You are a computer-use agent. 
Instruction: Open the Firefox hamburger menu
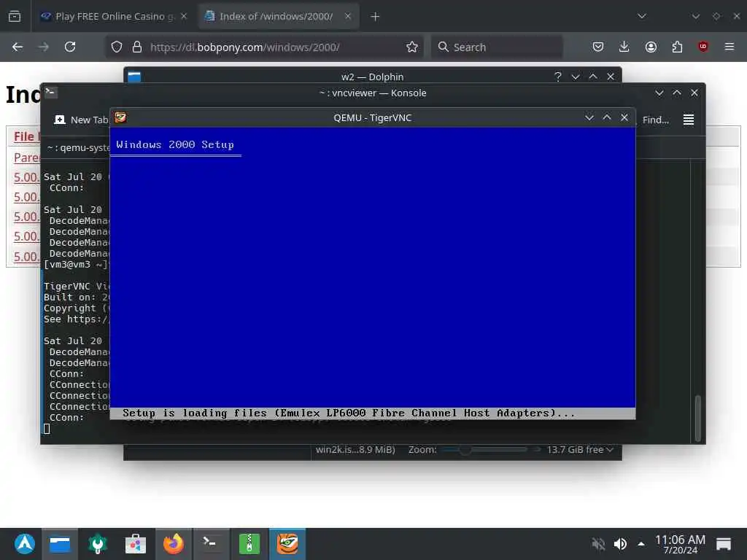(729, 47)
